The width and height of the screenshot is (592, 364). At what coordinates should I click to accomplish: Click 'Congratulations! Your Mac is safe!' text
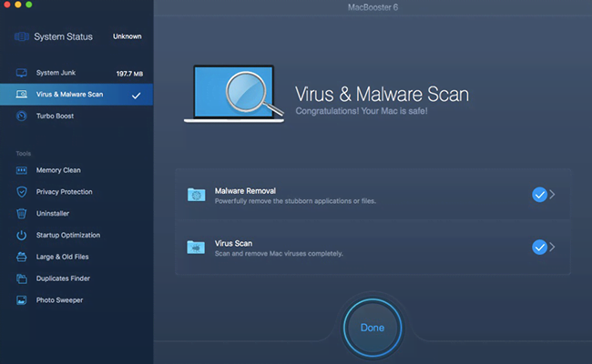pos(362,111)
